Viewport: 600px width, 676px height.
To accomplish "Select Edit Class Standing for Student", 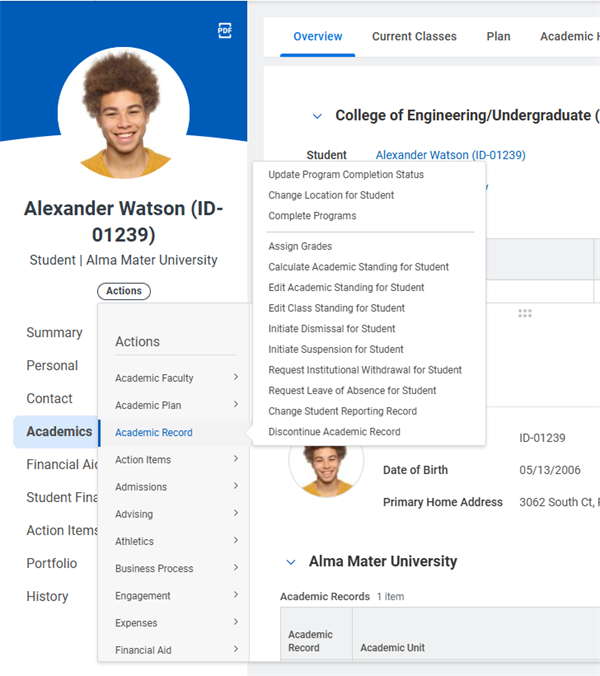I will pos(336,308).
